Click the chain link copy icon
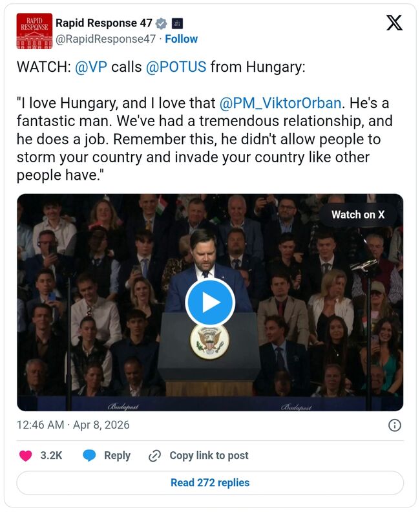Screen dimensions: 420x512 154,456
